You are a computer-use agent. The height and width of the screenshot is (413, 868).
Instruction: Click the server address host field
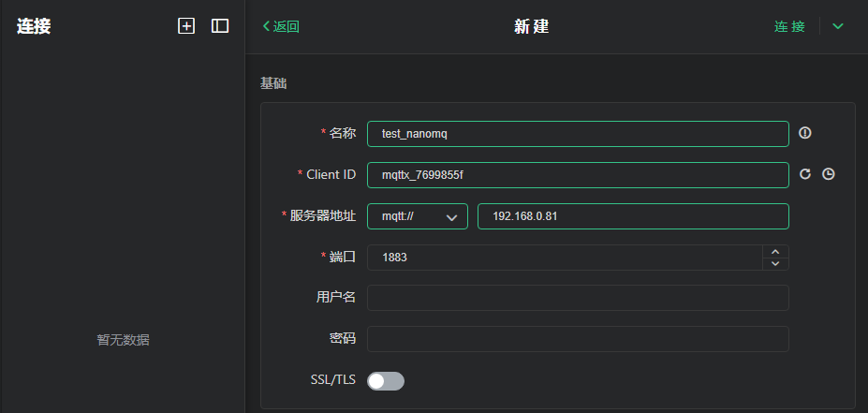coord(633,216)
